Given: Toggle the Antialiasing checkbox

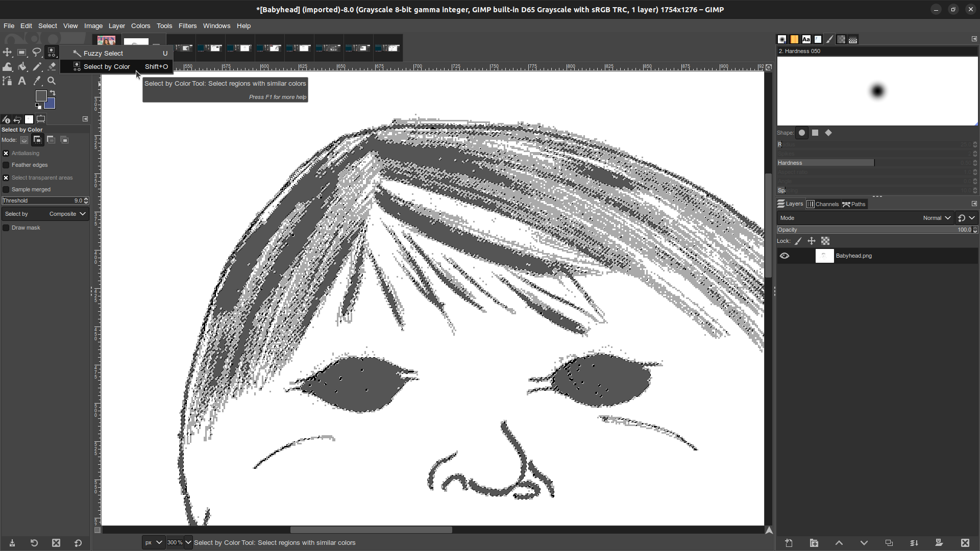Looking at the screenshot, I should (6, 153).
